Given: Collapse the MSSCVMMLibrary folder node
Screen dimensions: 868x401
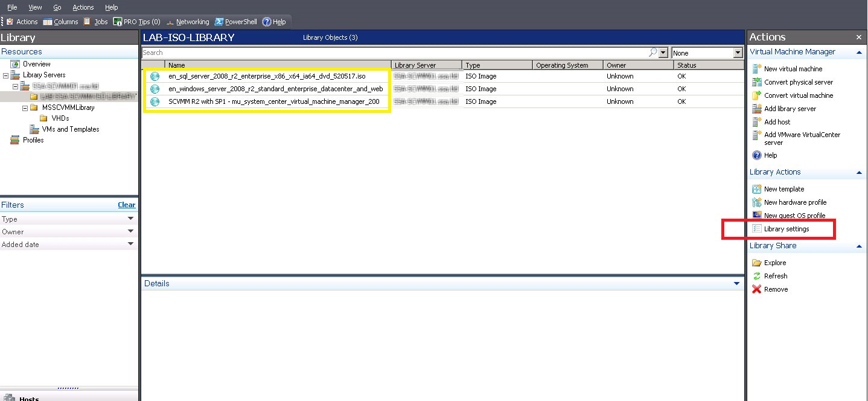Looking at the screenshot, I should (x=25, y=108).
